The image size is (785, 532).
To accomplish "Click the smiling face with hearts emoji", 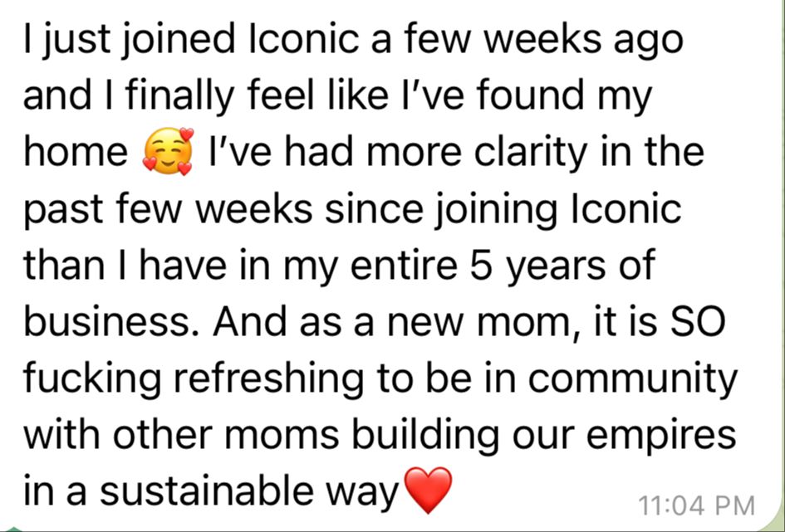I will [x=168, y=152].
